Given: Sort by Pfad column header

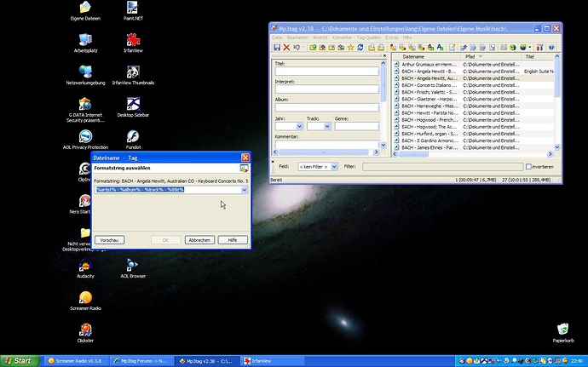Looking at the screenshot, I should click(491, 56).
